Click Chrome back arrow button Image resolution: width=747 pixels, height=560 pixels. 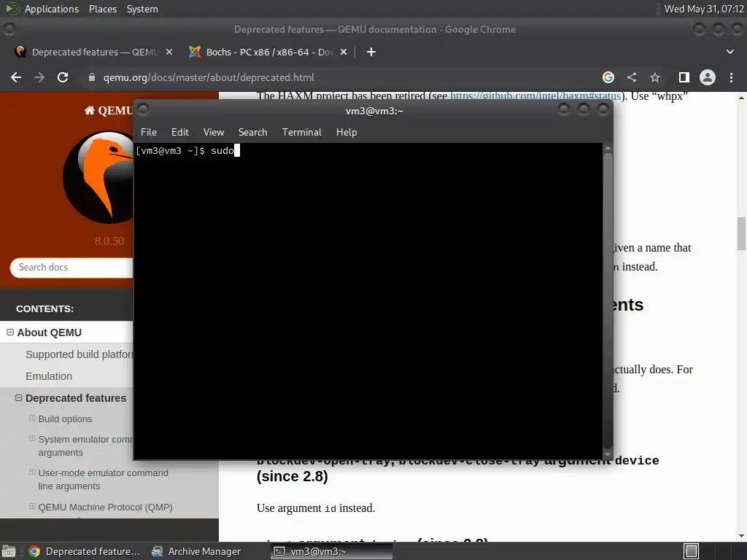pyautogui.click(x=16, y=77)
